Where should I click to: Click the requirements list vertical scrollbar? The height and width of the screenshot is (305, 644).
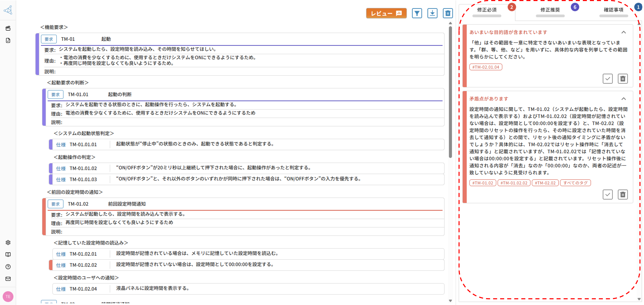point(450,92)
